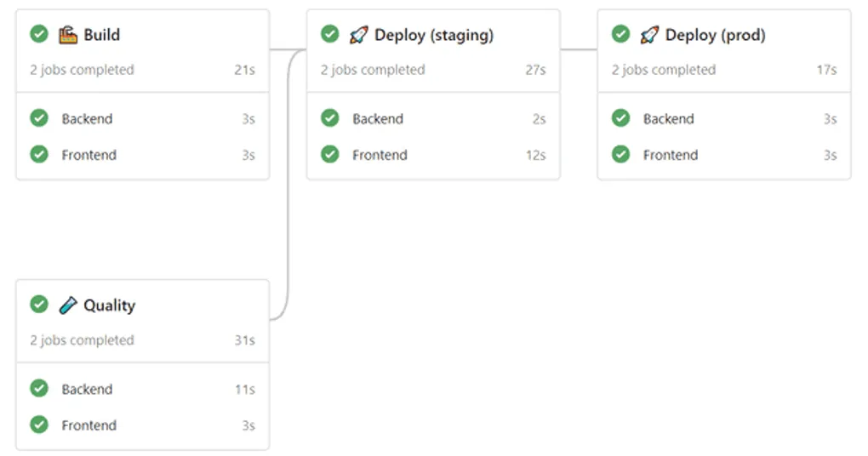Click the rocket icon on Deploy (prod)

649,35
